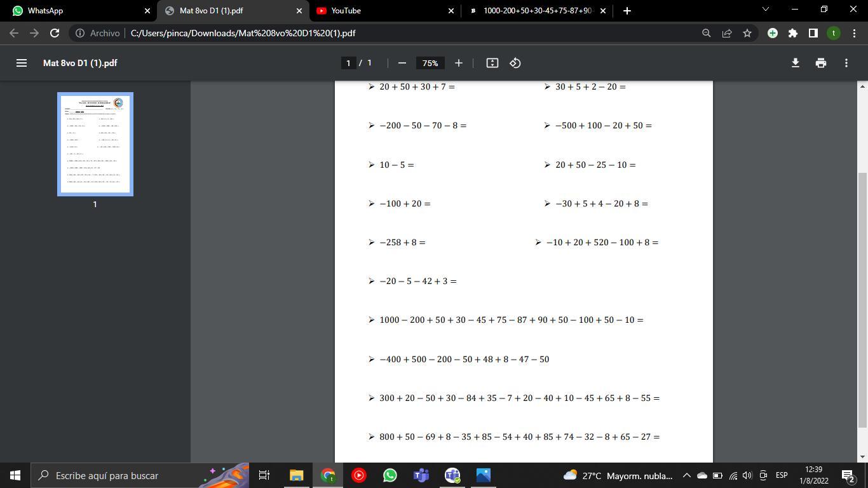This screenshot has height=488, width=868.
Task: Close the WhatsApp tab
Action: pyautogui.click(x=147, y=11)
